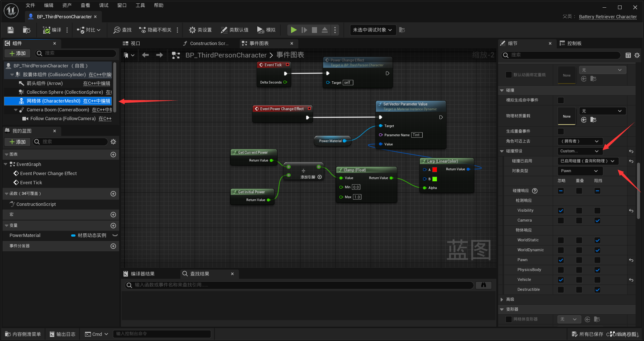Add a new graph with 图表 plus icon
Viewport: 644px width, 341px height.
113,155
